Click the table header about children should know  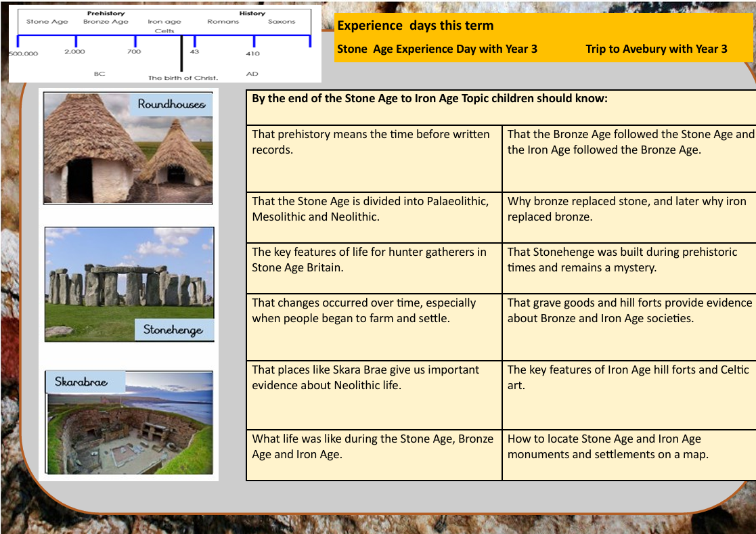pos(430,99)
